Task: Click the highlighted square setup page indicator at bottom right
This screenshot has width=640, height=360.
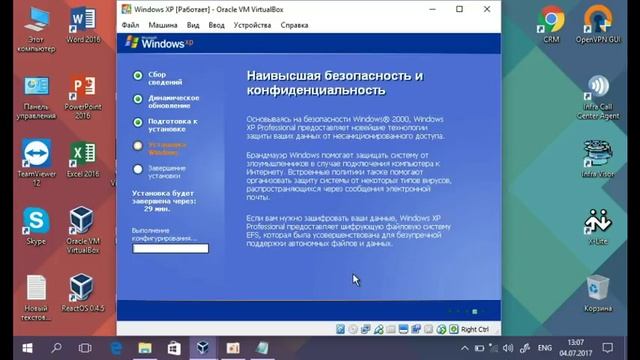Action: point(475,311)
